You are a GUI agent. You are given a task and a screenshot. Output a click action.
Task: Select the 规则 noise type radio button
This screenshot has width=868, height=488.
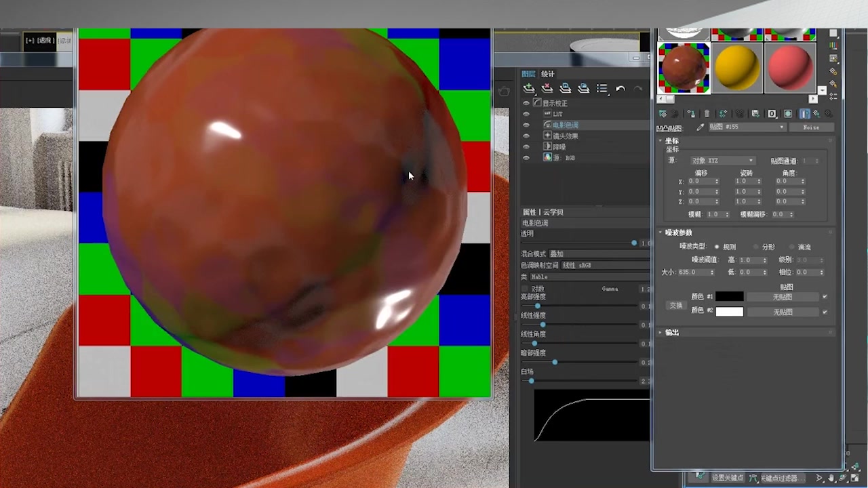tap(717, 247)
